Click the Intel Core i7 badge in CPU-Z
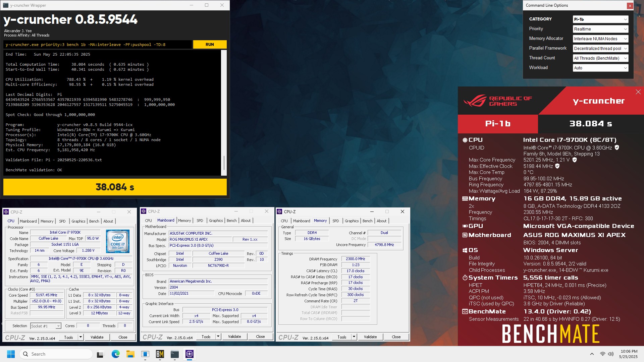Viewport: 644px width, 362px height. pyautogui.click(x=118, y=241)
